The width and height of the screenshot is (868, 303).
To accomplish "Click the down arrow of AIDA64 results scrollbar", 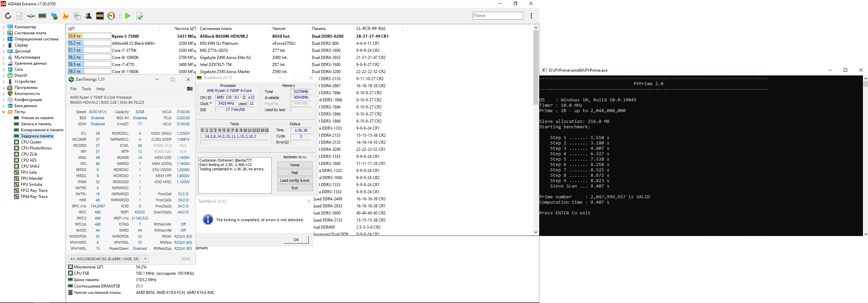I will pos(536,232).
